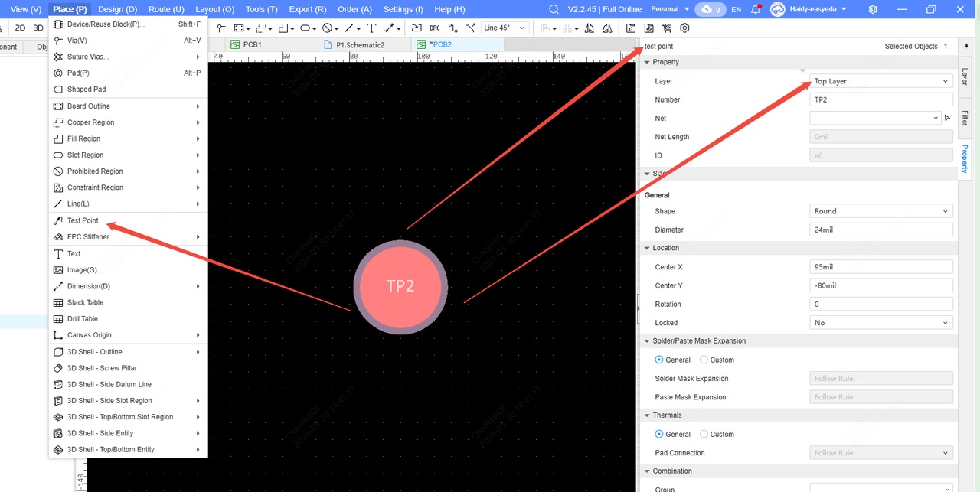Select Custom radio under Thermals
The image size is (980, 492).
(704, 434)
